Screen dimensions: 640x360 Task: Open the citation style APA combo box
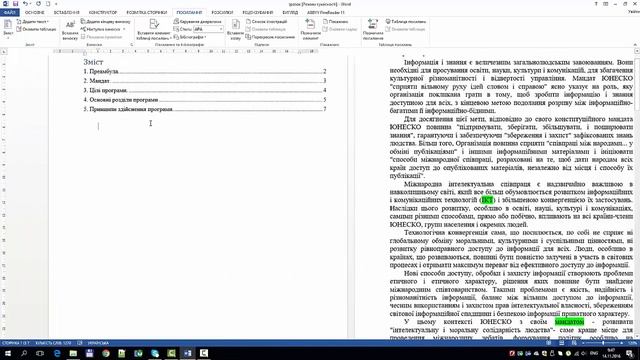coord(208,29)
